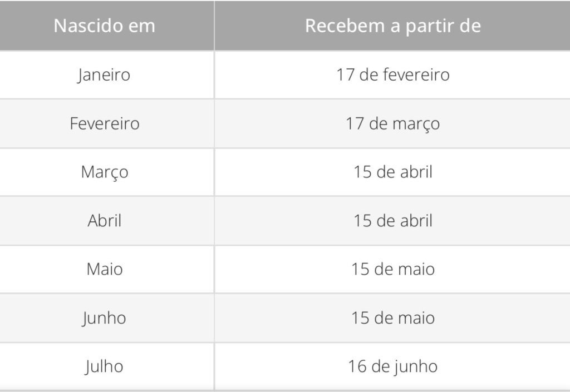The width and height of the screenshot is (570, 392).
Task: Click "15 de abril" in the Março row
Action: [x=392, y=172]
